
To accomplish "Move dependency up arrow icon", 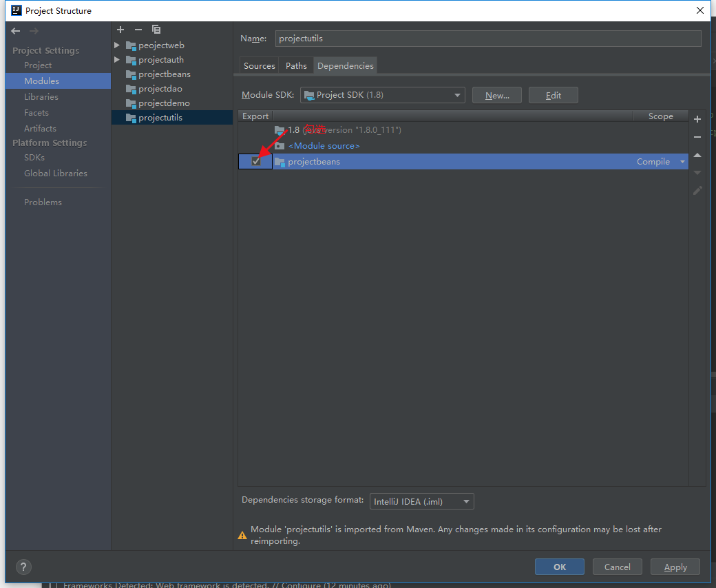I will tap(697, 155).
